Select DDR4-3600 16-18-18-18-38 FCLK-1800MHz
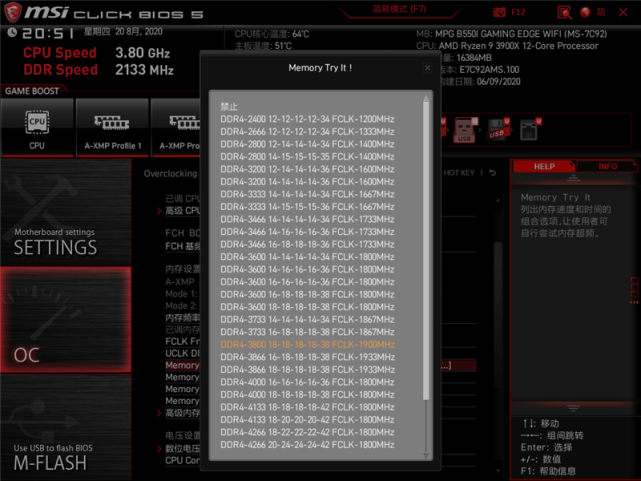Image resolution: width=641 pixels, height=481 pixels. click(x=307, y=295)
